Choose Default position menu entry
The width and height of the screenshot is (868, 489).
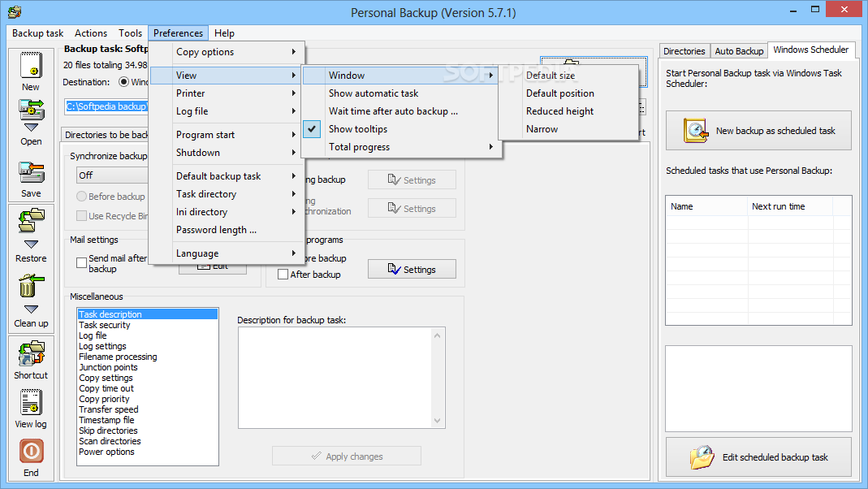tap(568, 93)
